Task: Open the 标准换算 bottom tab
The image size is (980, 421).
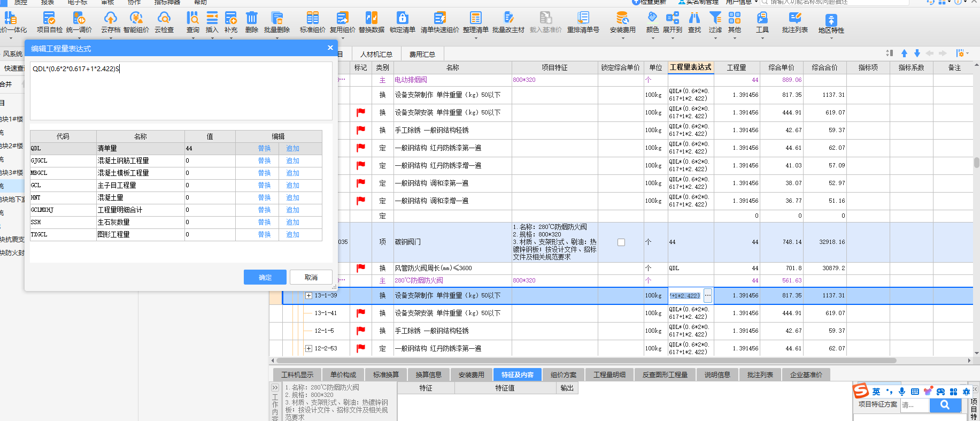Action: [x=386, y=374]
